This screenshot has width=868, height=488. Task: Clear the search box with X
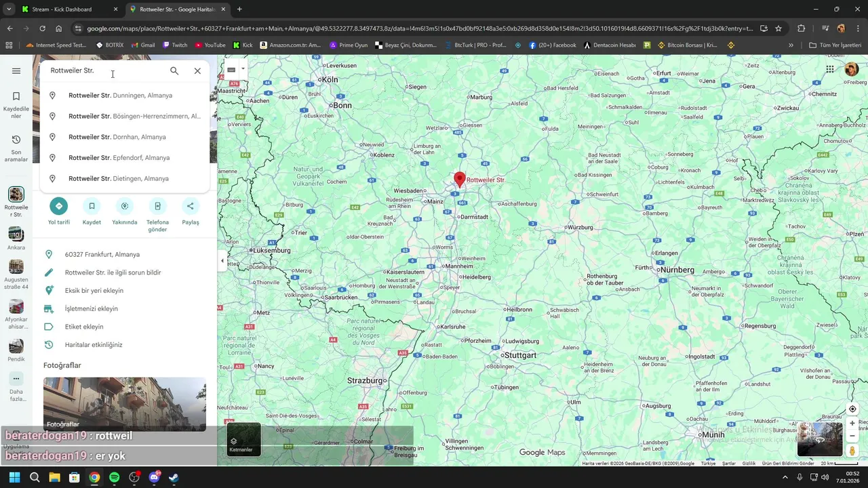coord(197,70)
